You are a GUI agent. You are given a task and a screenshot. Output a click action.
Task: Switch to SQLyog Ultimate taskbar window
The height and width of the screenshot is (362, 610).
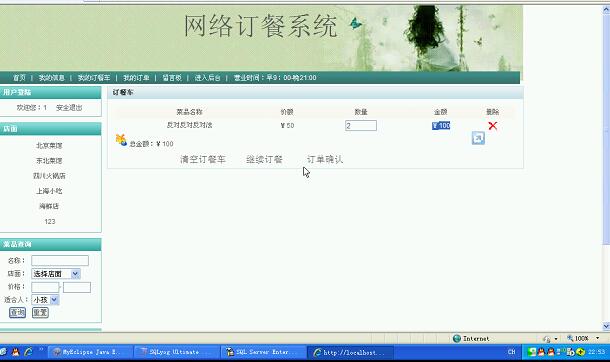tap(177, 352)
